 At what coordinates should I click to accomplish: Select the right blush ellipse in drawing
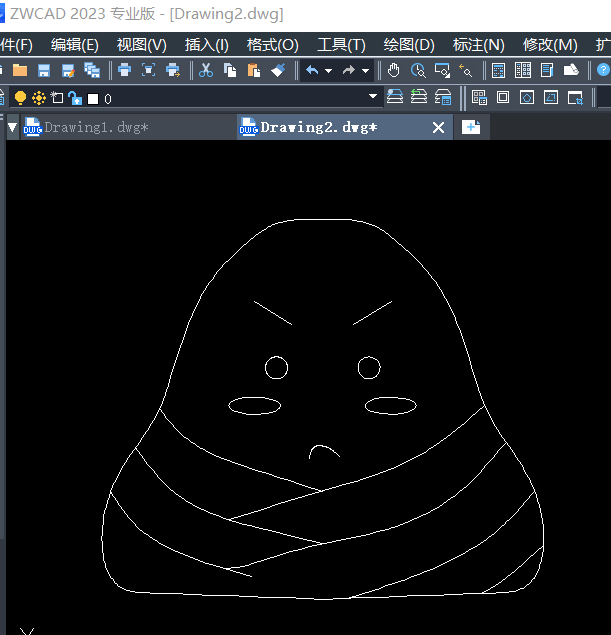(390, 406)
